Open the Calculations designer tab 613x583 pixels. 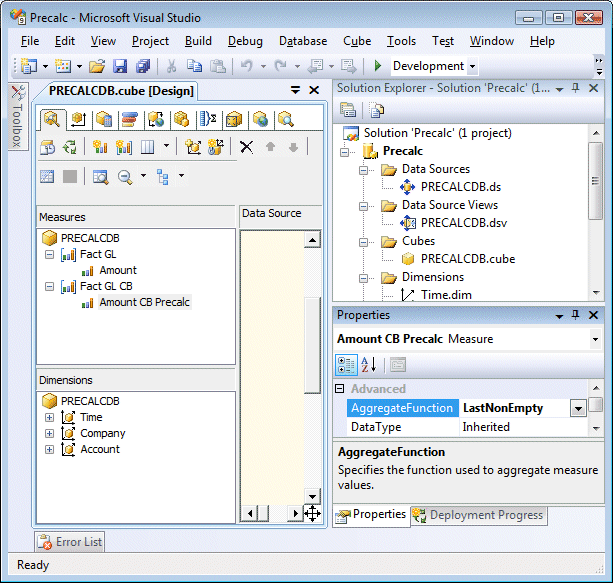point(104,119)
